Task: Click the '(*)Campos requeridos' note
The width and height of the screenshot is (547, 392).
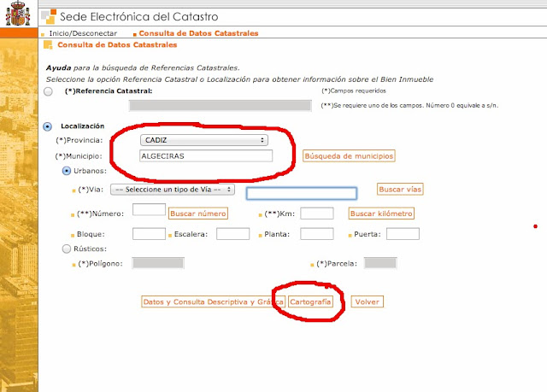Action: (353, 91)
